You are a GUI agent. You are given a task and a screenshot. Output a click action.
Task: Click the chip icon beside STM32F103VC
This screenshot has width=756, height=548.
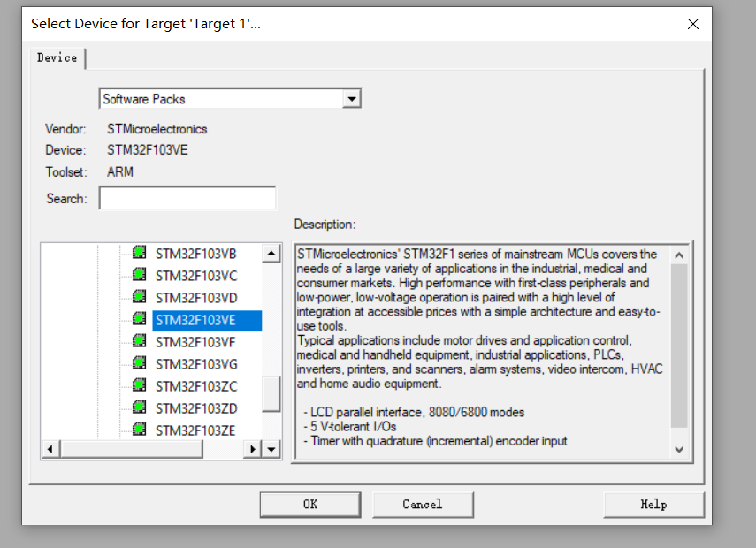click(140, 274)
